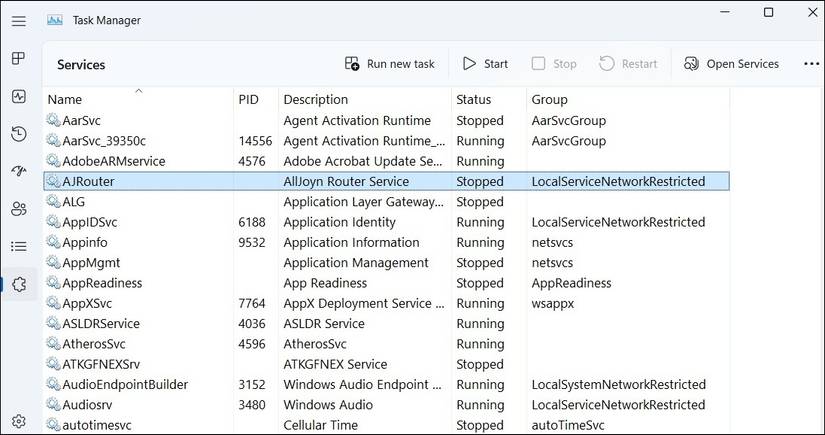825x435 pixels.
Task: Open App history page in sidebar
Action: (x=18, y=134)
